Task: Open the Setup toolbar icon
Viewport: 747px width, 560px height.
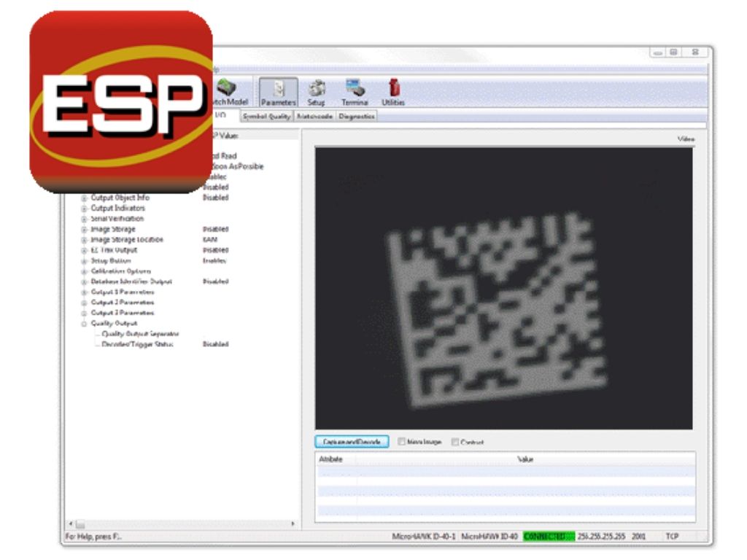Action: point(317,93)
